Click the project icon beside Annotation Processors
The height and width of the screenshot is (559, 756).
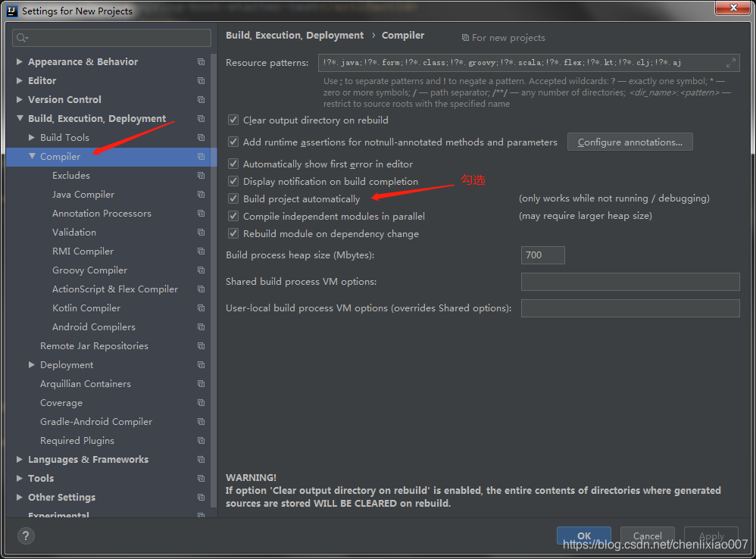201,214
